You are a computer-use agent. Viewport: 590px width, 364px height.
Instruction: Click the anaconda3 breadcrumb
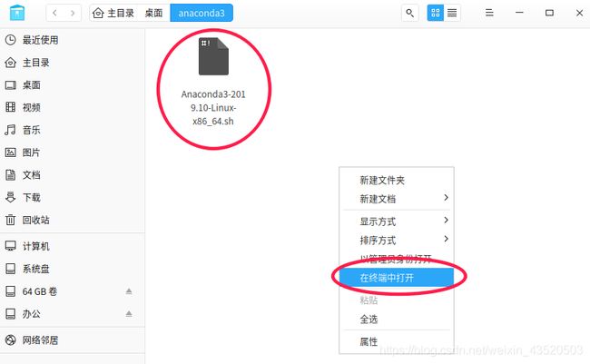click(202, 13)
